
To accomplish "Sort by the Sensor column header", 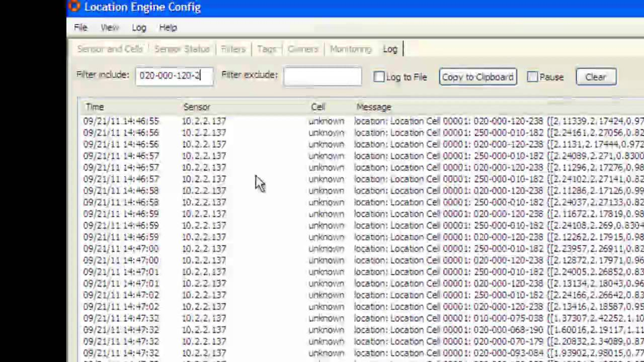I will pyautogui.click(x=197, y=107).
